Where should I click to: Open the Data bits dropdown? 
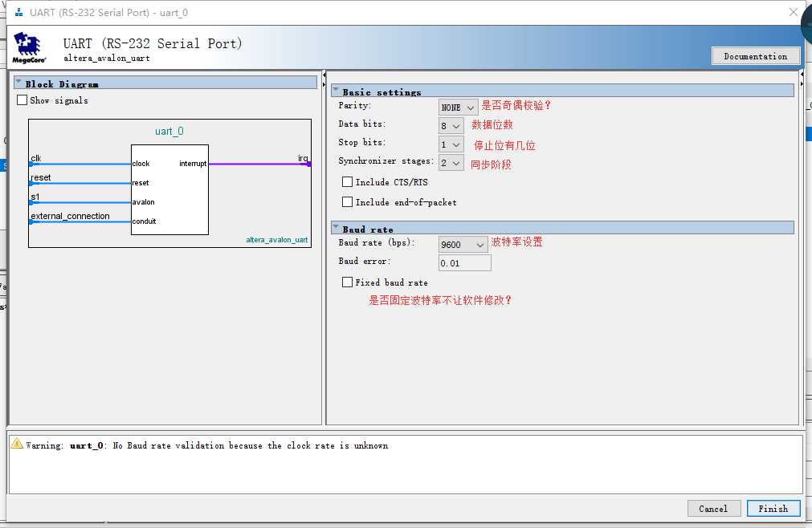(451, 126)
